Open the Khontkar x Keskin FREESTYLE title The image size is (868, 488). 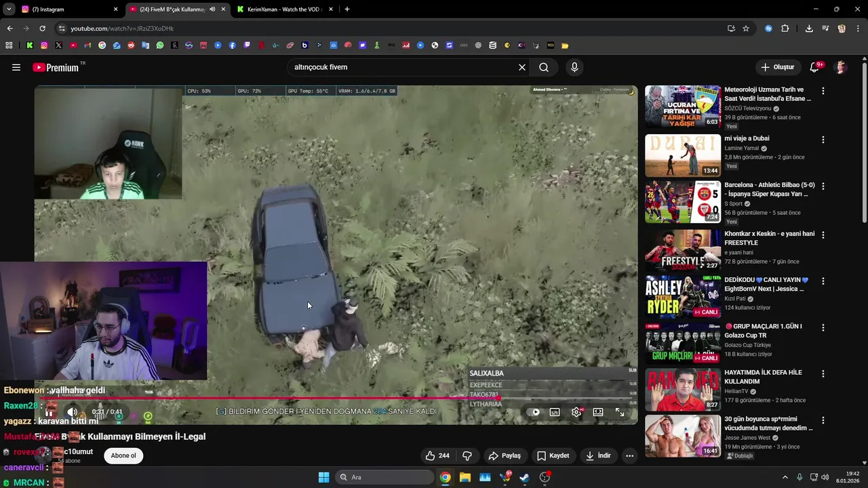pyautogui.click(x=769, y=238)
